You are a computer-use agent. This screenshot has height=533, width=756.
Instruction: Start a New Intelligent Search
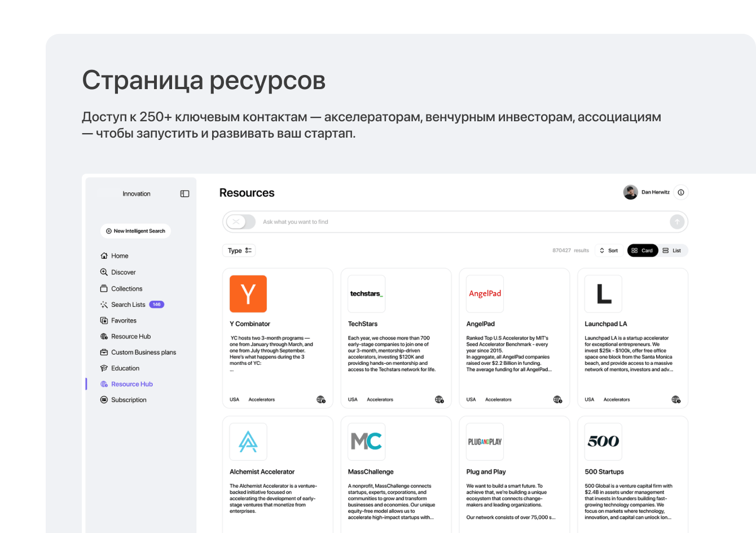tap(135, 231)
